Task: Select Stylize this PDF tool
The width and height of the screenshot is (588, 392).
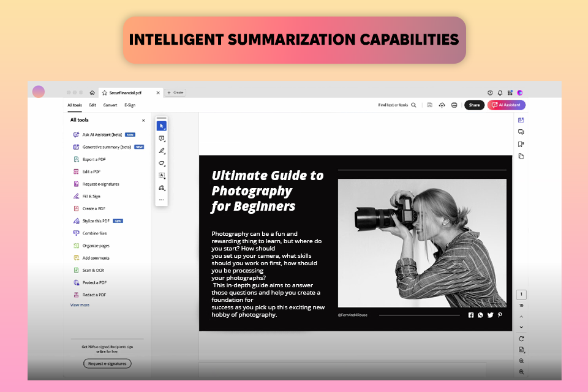Action: [x=98, y=221]
